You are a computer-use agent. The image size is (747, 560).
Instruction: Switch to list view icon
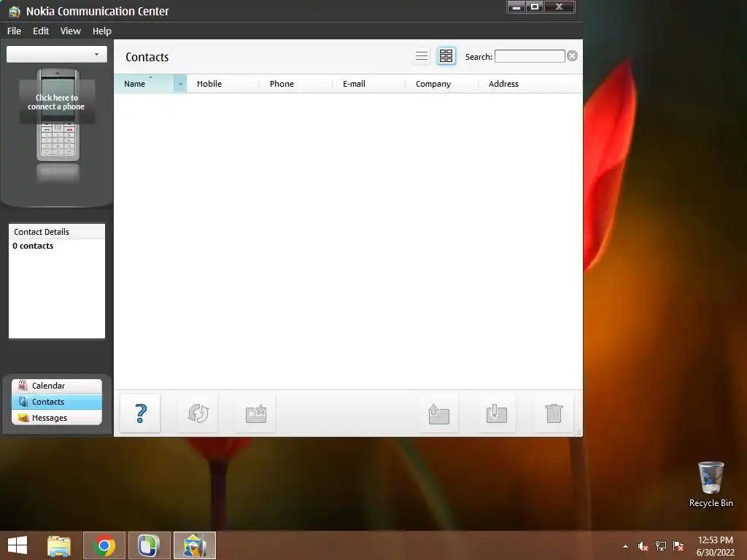(x=422, y=56)
